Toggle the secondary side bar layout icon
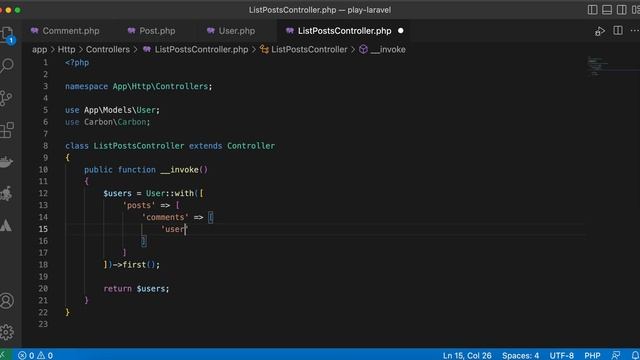 click(x=622, y=10)
